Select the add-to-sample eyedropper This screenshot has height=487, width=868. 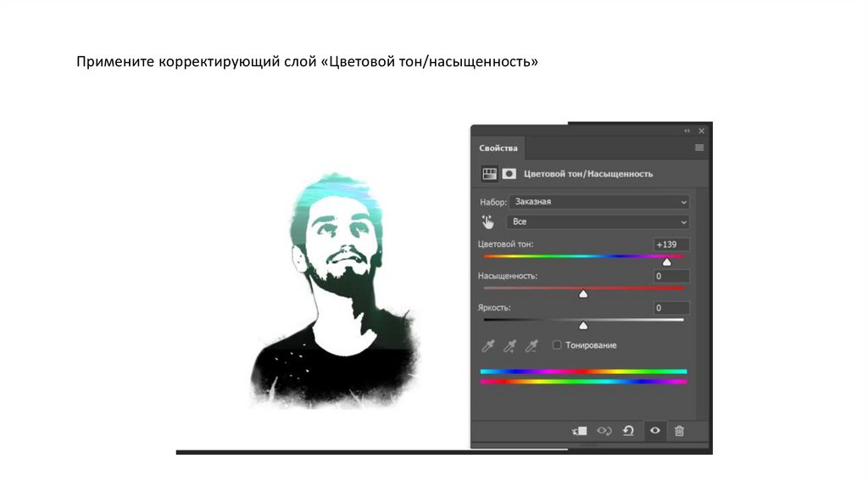[509, 346]
